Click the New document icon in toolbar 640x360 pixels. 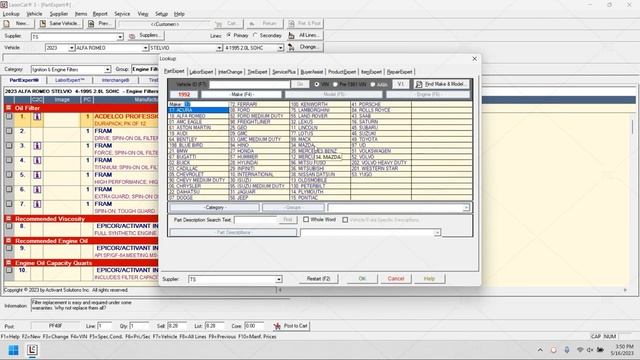tap(7, 24)
